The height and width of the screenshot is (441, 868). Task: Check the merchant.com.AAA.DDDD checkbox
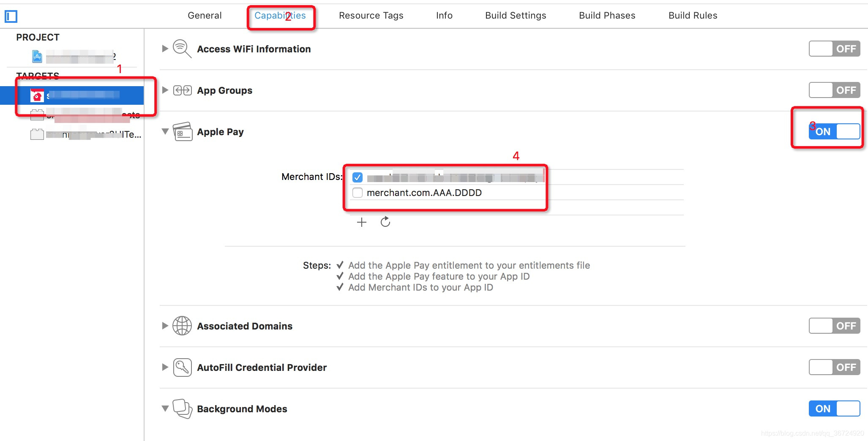point(358,193)
